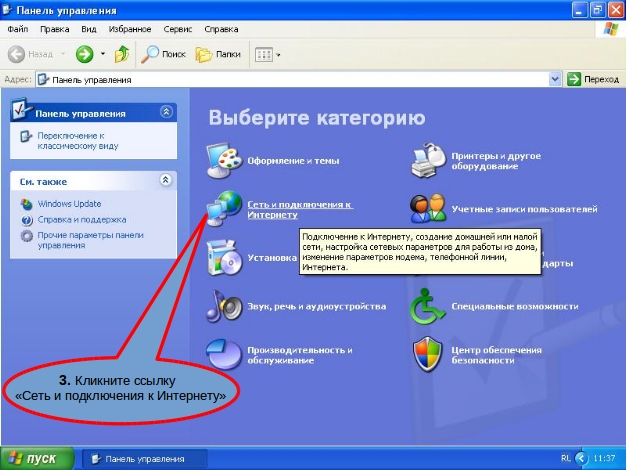Open the address bar dropdown arrow
The width and height of the screenshot is (628, 470).
[x=555, y=79]
